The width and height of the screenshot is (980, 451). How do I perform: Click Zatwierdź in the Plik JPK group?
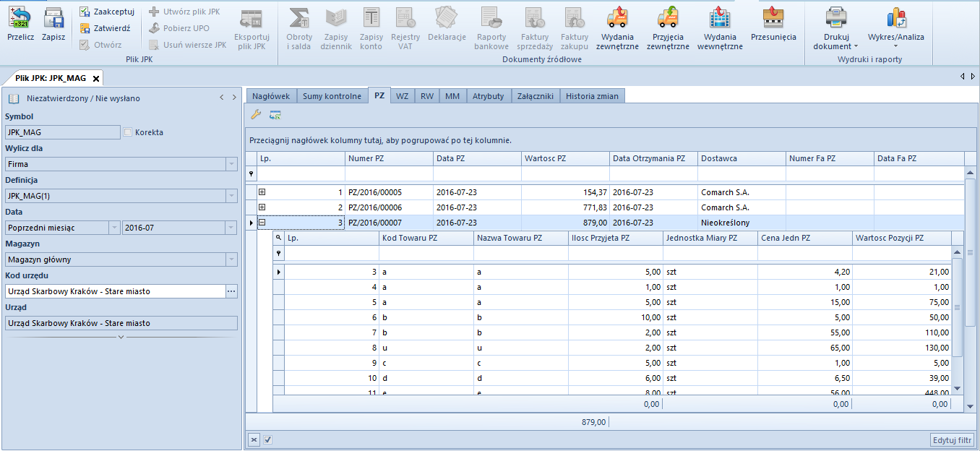tap(105, 28)
